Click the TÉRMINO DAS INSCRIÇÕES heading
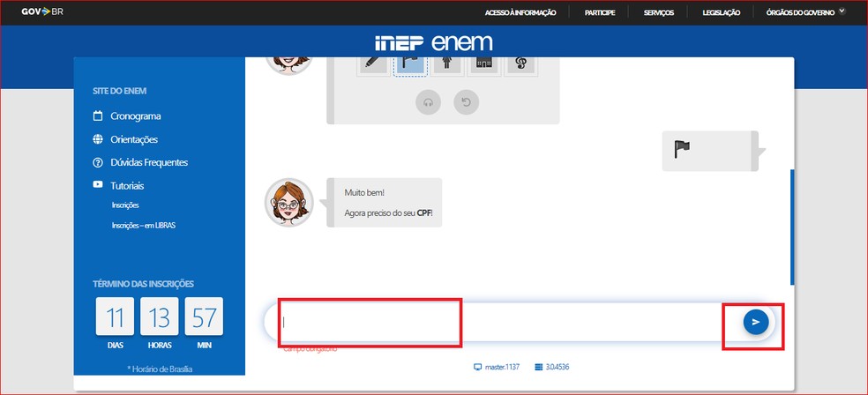 (x=144, y=284)
